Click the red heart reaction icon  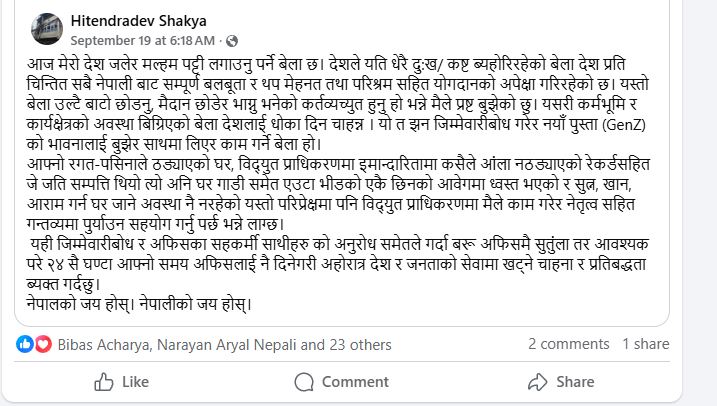point(43,344)
